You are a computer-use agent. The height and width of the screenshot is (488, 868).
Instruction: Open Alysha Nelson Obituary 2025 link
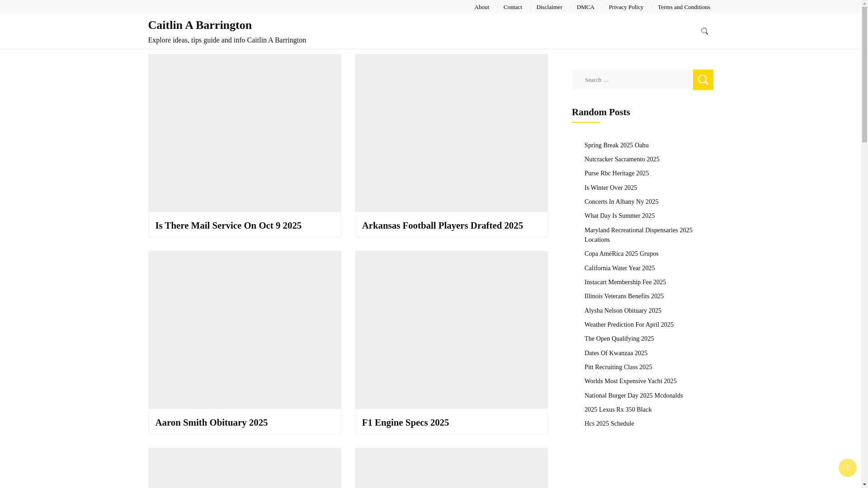623,310
